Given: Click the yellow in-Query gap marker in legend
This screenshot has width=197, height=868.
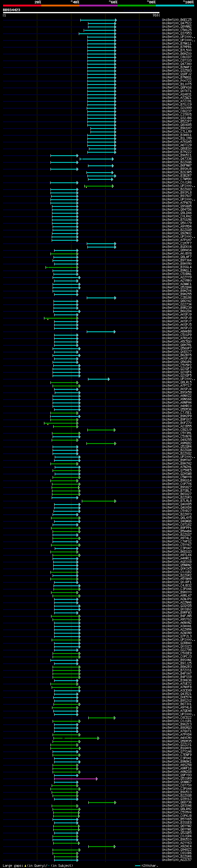Looking at the screenshot, I should (25, 865).
